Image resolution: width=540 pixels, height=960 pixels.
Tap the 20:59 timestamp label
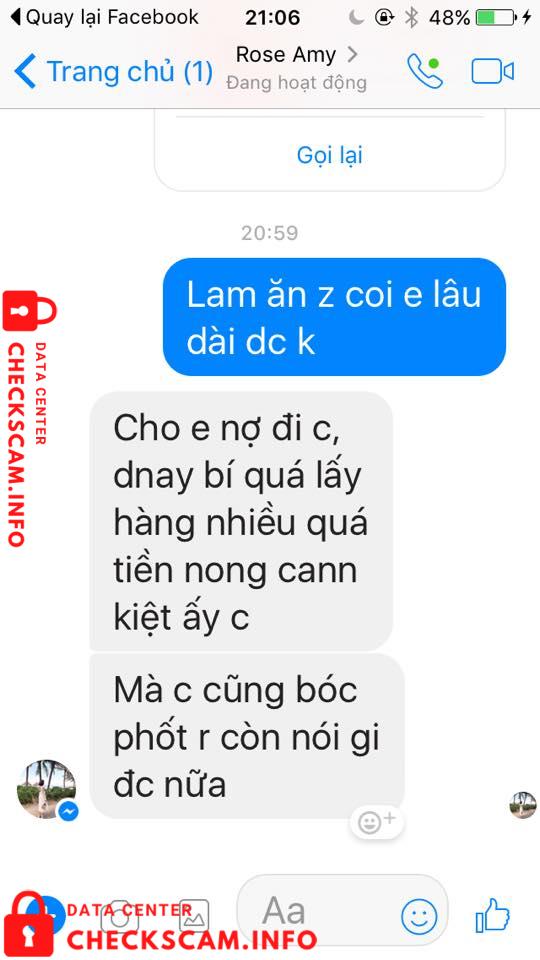(x=269, y=233)
